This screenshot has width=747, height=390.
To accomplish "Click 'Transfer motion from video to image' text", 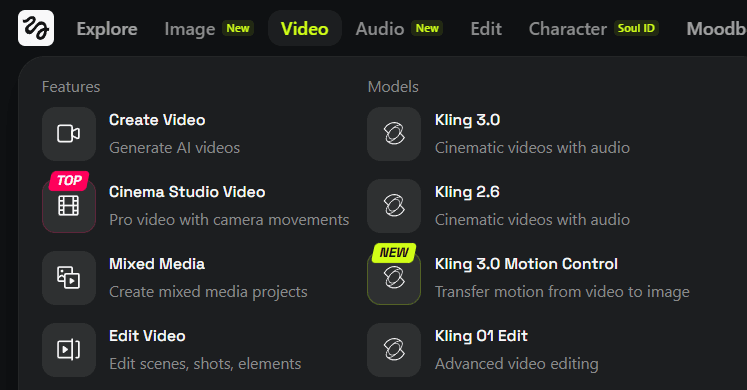I will click(x=562, y=292).
